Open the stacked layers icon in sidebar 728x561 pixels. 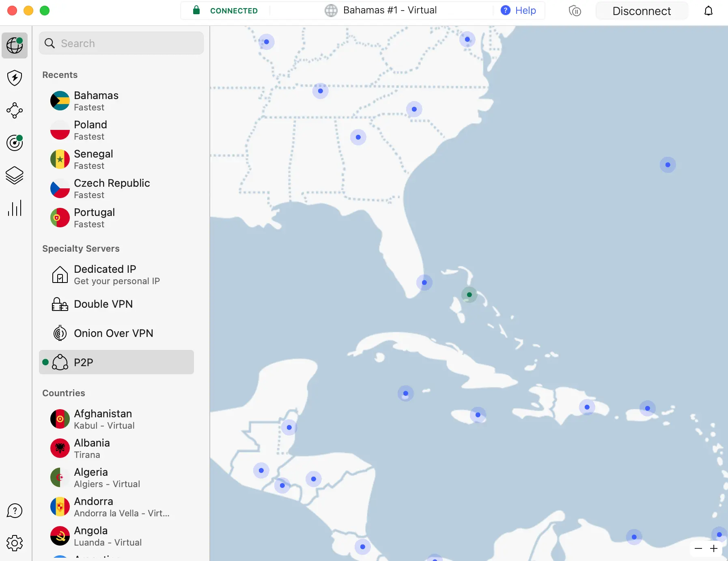pos(15,175)
